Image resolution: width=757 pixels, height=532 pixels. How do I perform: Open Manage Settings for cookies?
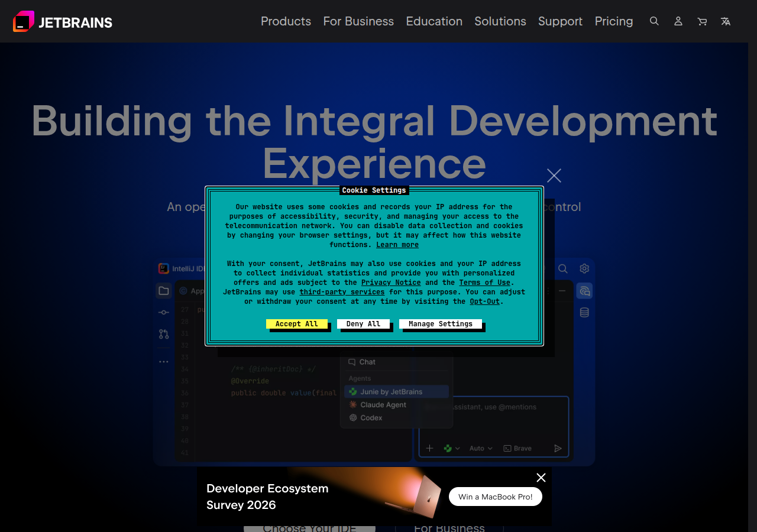pyautogui.click(x=441, y=324)
